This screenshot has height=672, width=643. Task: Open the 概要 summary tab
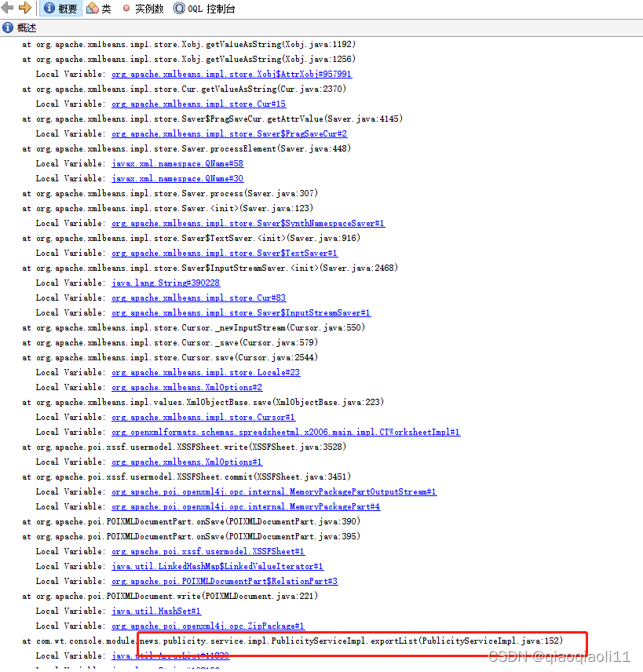point(60,9)
